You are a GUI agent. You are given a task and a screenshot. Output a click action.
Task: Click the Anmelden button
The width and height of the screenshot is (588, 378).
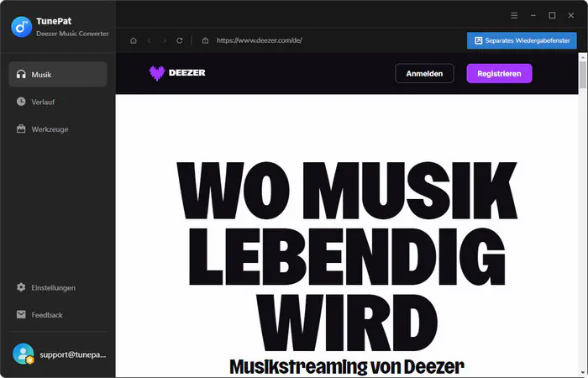(x=424, y=74)
